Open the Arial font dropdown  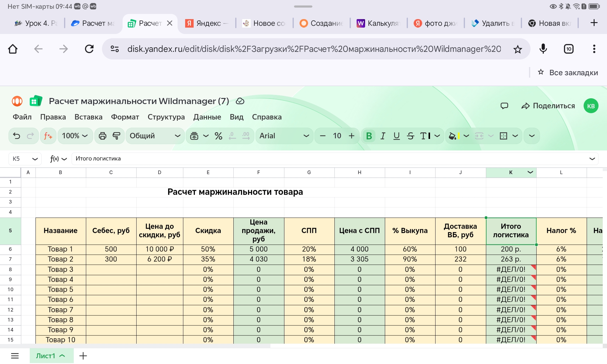pos(284,136)
